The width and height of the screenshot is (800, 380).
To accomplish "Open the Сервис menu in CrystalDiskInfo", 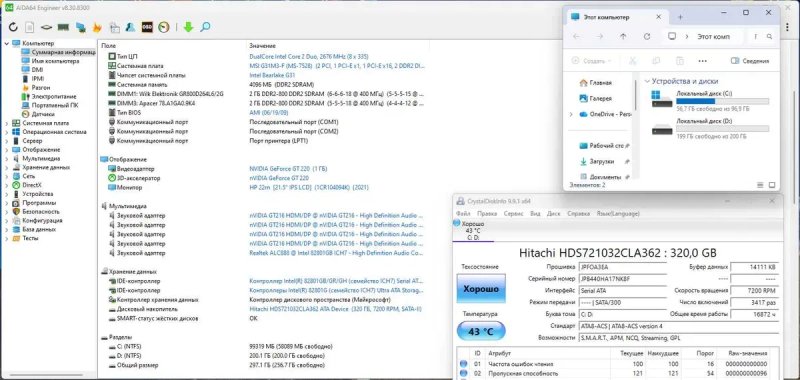I will point(513,214).
